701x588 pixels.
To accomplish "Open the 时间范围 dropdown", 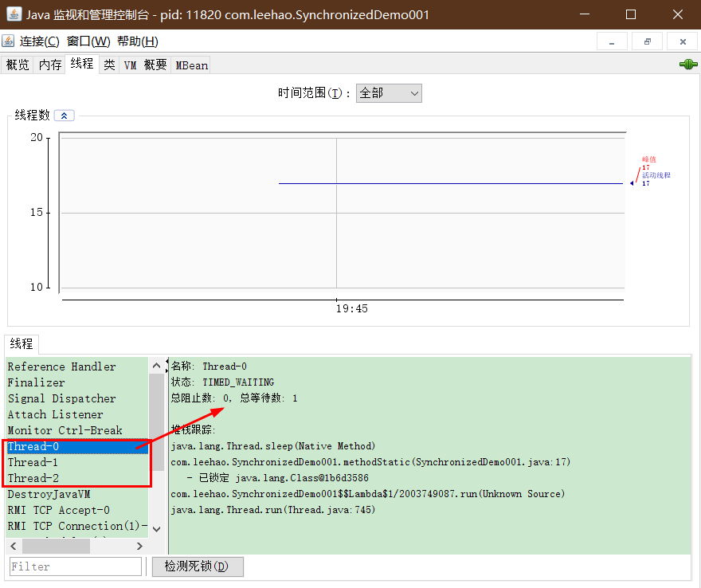I will tap(389, 93).
